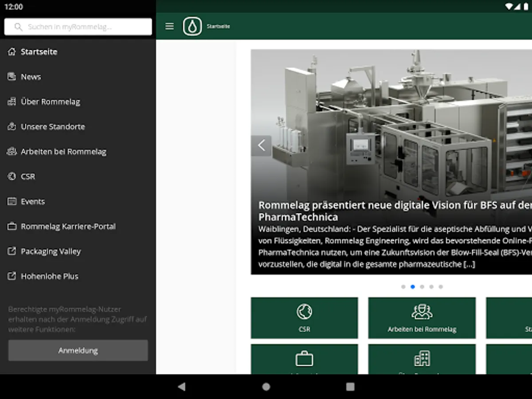Click the Rommelag droplet logo
Screen dimensions: 532x399
tap(192, 27)
